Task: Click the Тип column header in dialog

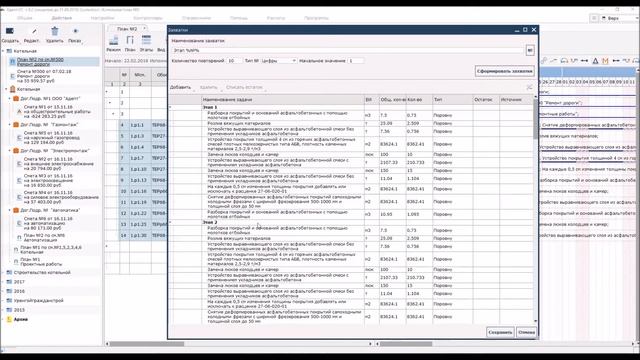Action: [453, 100]
